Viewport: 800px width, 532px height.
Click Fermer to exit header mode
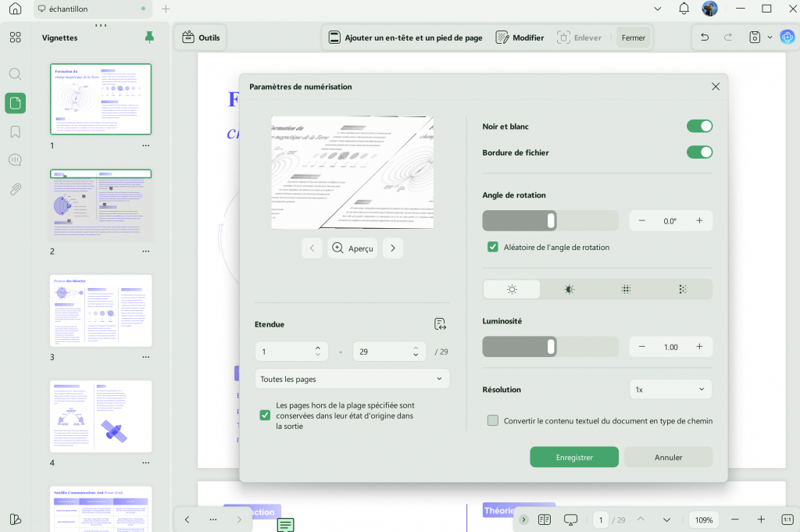tap(633, 37)
